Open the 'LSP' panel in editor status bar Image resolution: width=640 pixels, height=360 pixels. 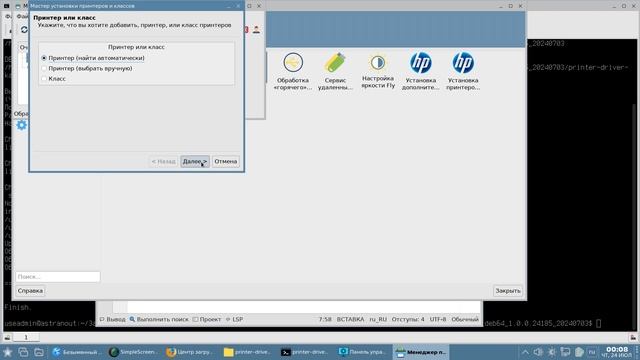235,319
